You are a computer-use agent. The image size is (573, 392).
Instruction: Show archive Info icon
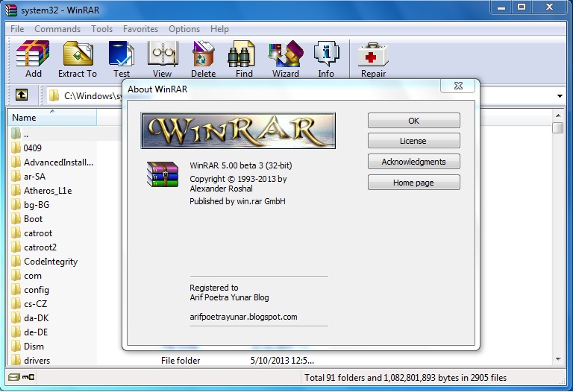tap(326, 58)
